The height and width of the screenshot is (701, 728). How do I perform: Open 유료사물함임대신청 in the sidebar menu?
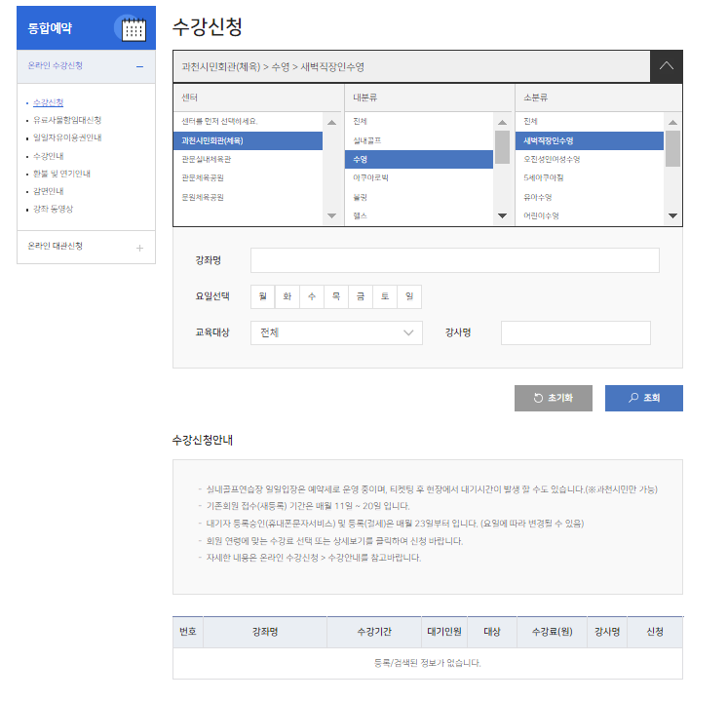[67, 120]
